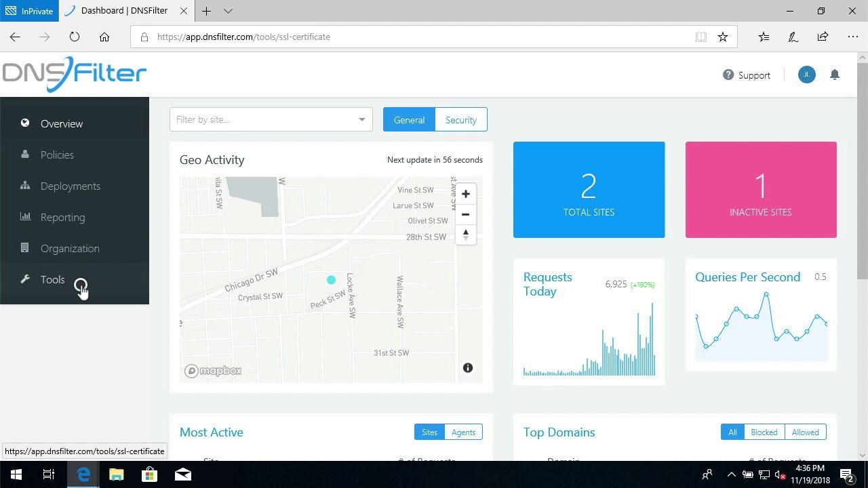Screen dimensions: 868x488
Task: Click the notification bell icon
Action: 835,75
